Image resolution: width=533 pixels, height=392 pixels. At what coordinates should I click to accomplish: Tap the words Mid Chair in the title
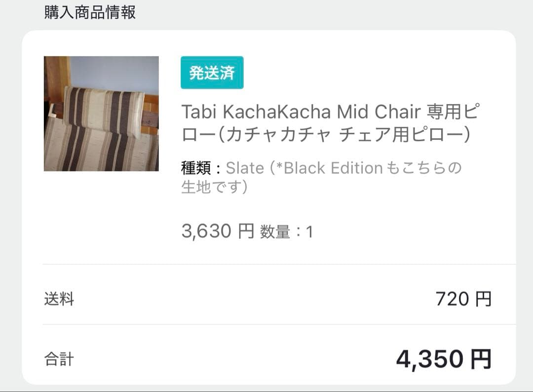click(379, 112)
